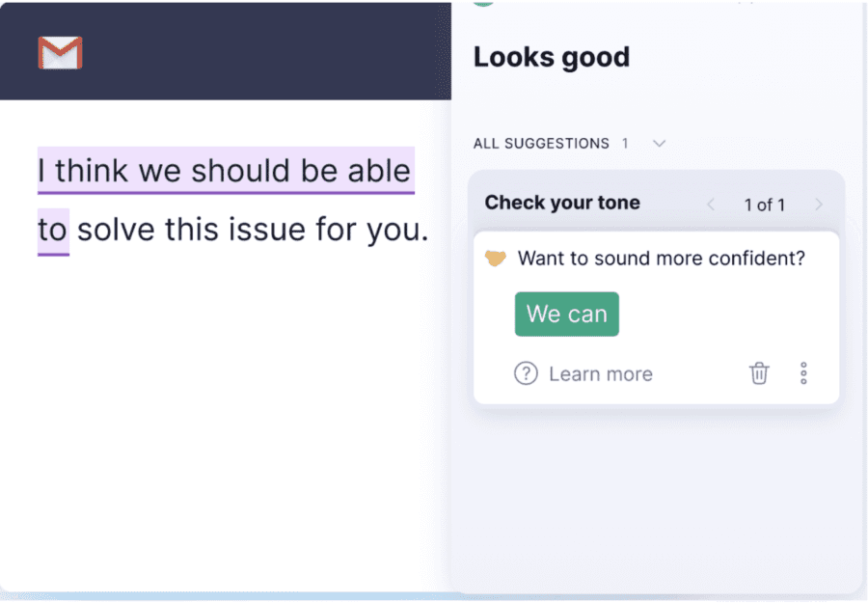Delete the suggestion using the trash icon
Image resolution: width=868 pixels, height=603 pixels.
759,373
